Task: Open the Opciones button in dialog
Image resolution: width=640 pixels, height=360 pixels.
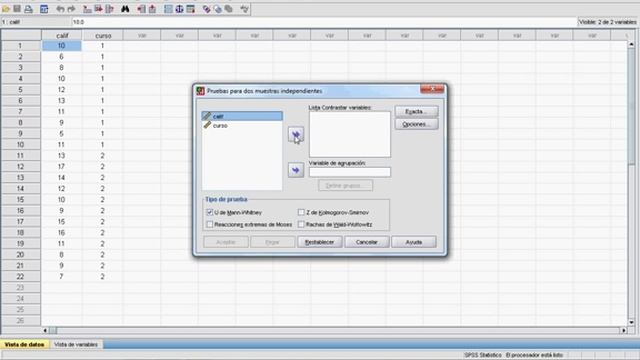Action: pos(416,124)
